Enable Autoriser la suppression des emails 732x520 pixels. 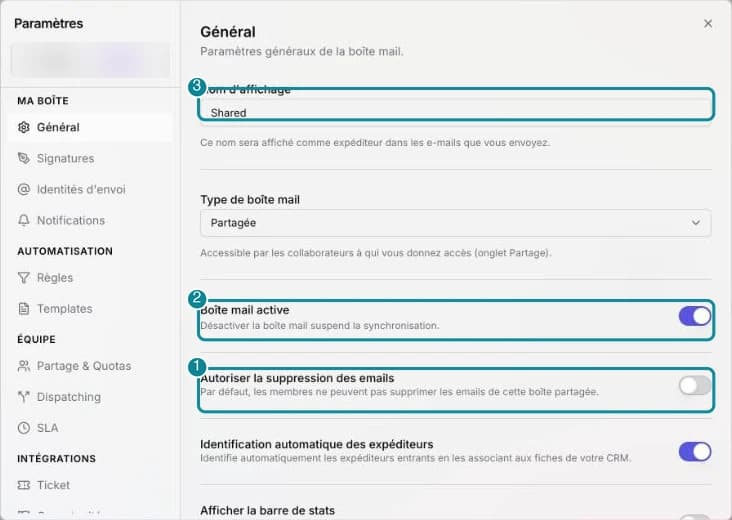coord(695,386)
